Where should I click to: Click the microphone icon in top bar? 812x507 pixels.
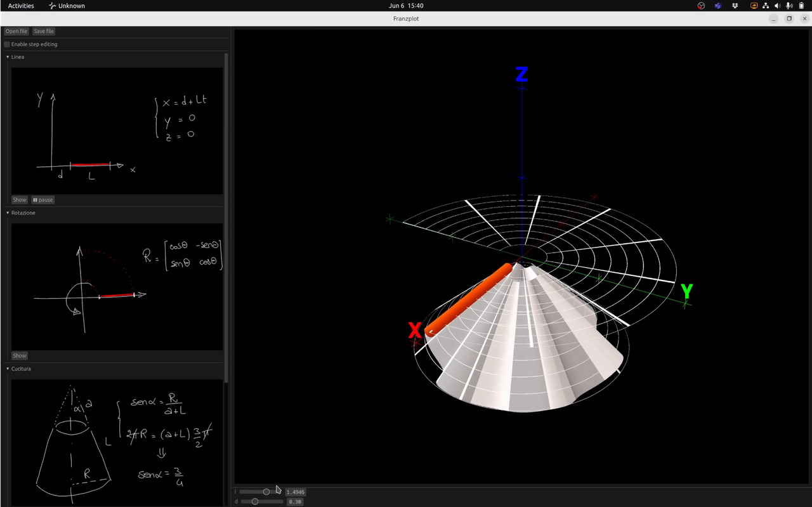point(789,6)
